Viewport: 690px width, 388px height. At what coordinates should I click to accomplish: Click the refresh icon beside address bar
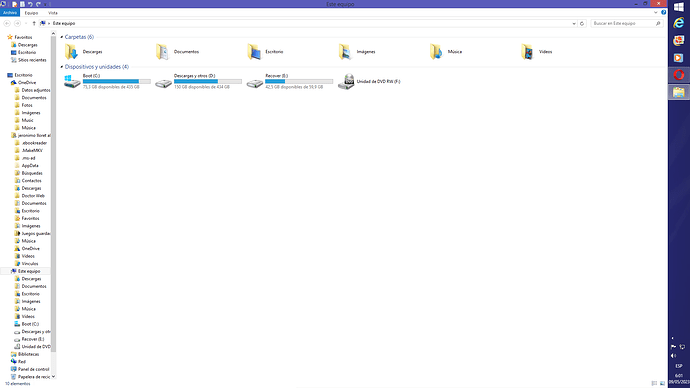(582, 23)
